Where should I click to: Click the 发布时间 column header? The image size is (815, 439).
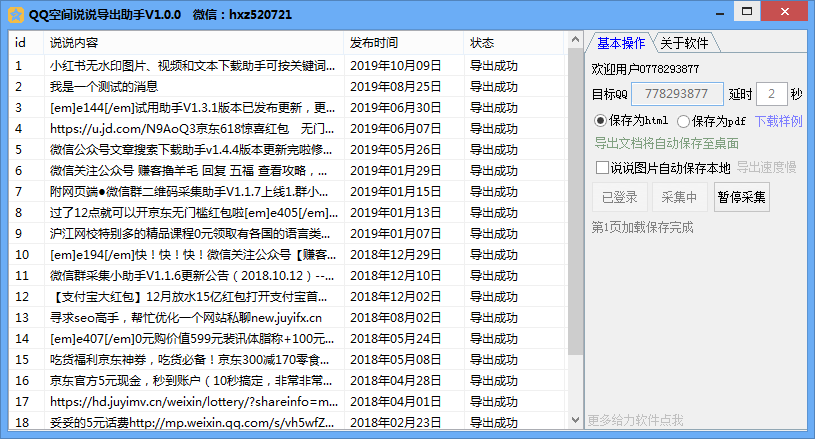point(403,43)
